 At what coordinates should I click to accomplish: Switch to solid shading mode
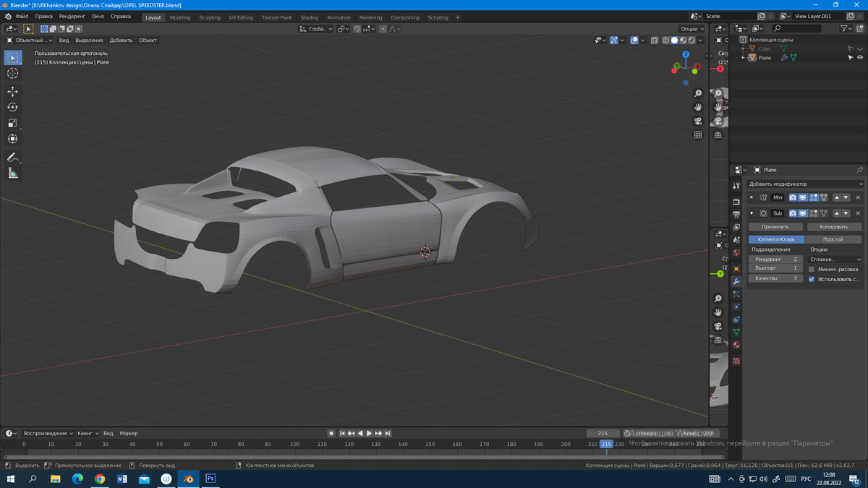click(675, 40)
